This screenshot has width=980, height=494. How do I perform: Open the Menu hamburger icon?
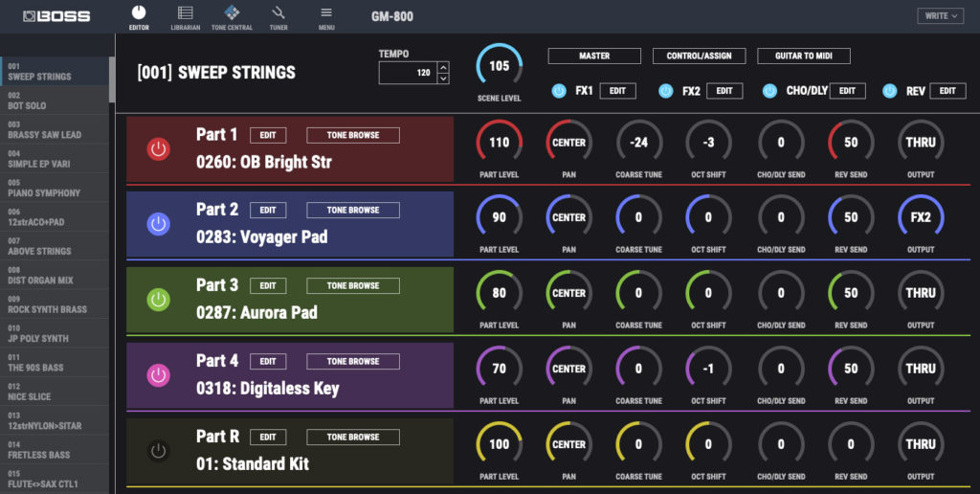pyautogui.click(x=326, y=12)
